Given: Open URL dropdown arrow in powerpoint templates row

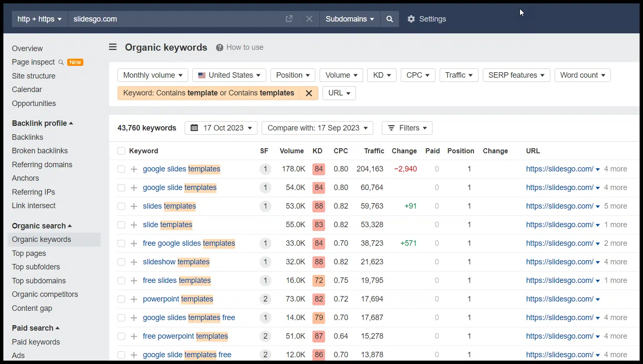Looking at the screenshot, I should [598, 299].
